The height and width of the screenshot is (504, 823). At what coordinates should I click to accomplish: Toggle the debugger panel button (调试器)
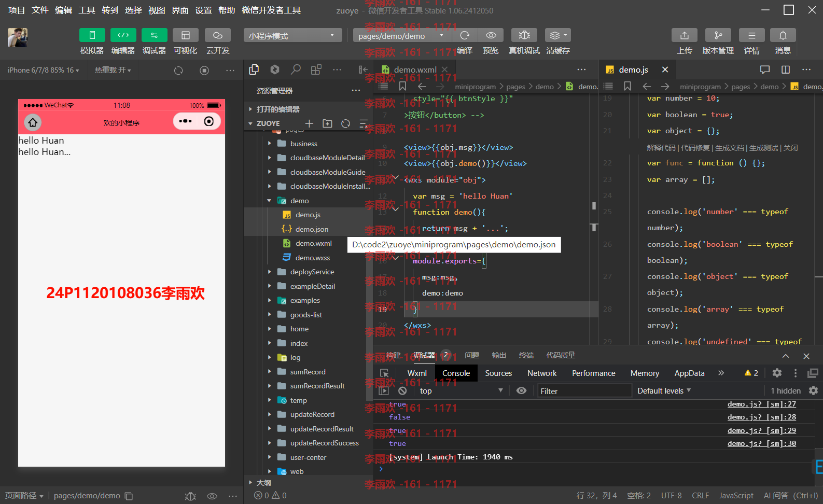tap(155, 35)
